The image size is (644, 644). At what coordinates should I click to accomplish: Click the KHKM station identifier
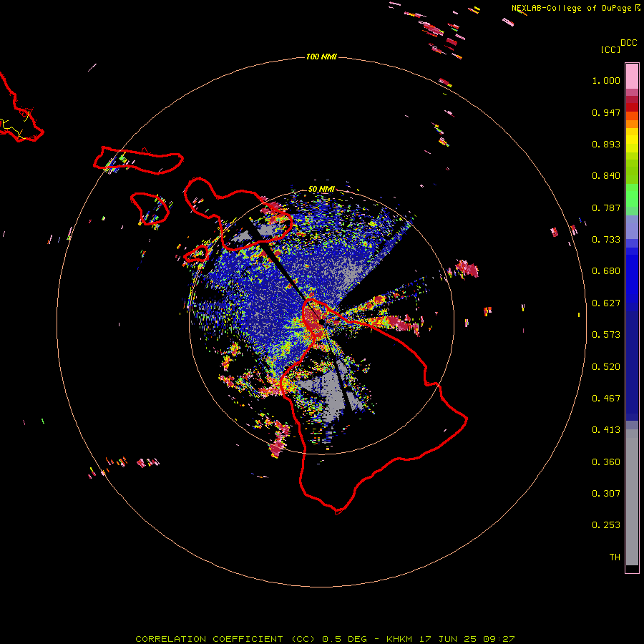[x=399, y=639]
